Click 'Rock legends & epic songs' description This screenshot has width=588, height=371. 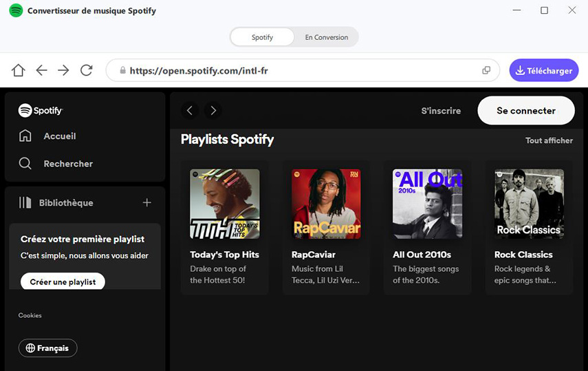(x=525, y=275)
